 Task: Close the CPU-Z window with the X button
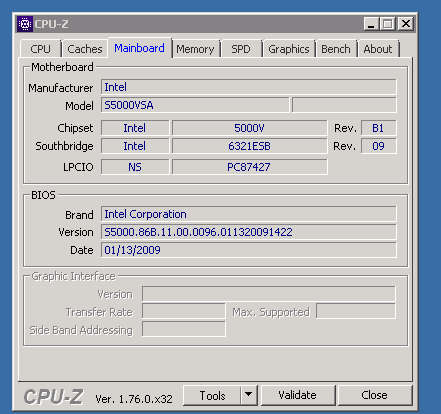pos(406,24)
